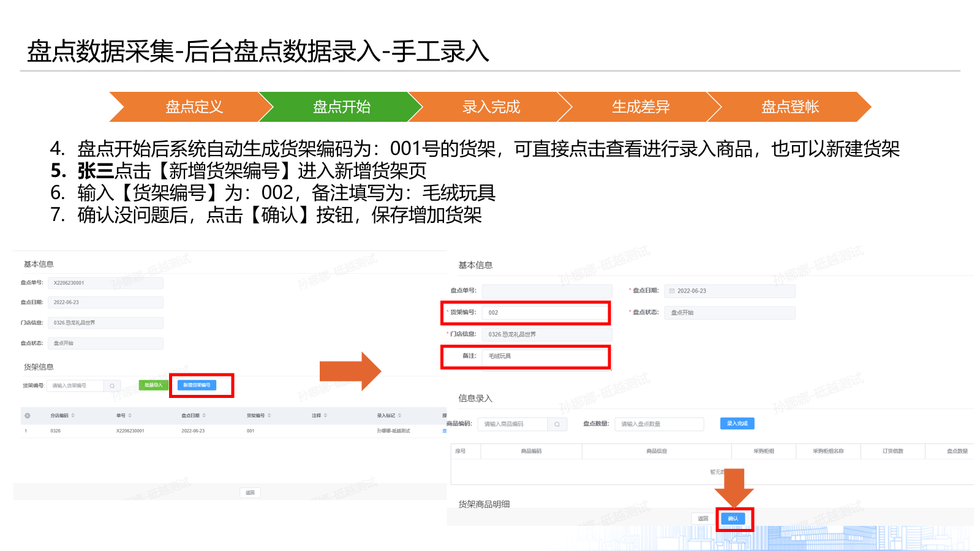The height and width of the screenshot is (551, 980).
Task: Click the step 7 instruction line about 确认
Action: point(266,215)
